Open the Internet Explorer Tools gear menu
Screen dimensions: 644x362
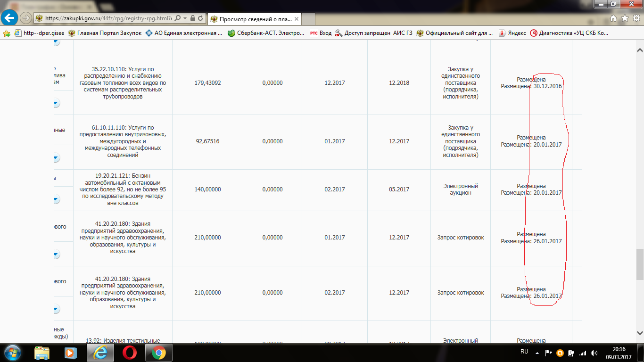pyautogui.click(x=636, y=18)
